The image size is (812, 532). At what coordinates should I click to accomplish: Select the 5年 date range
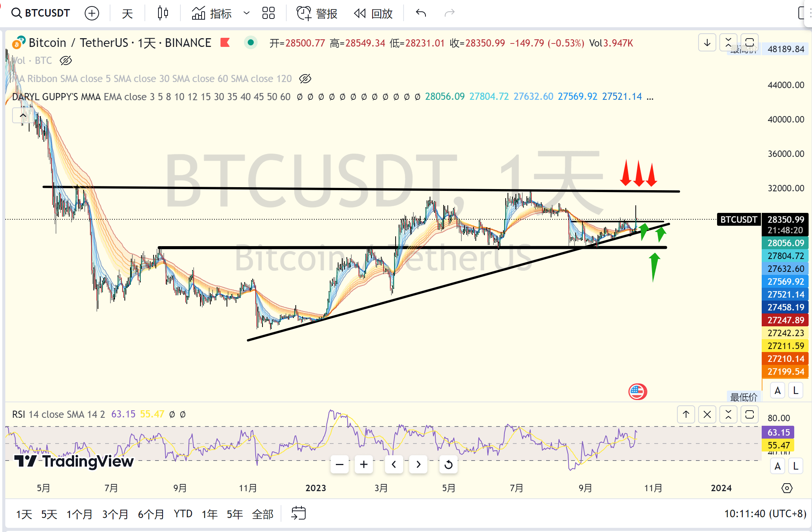pyautogui.click(x=235, y=514)
